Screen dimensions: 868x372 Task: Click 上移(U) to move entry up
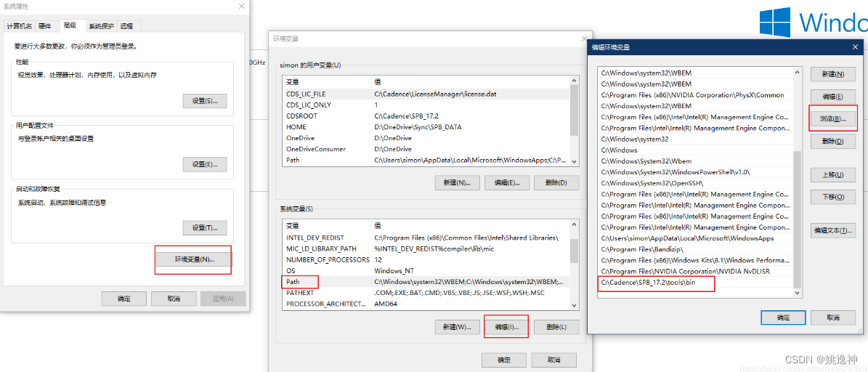tap(832, 175)
